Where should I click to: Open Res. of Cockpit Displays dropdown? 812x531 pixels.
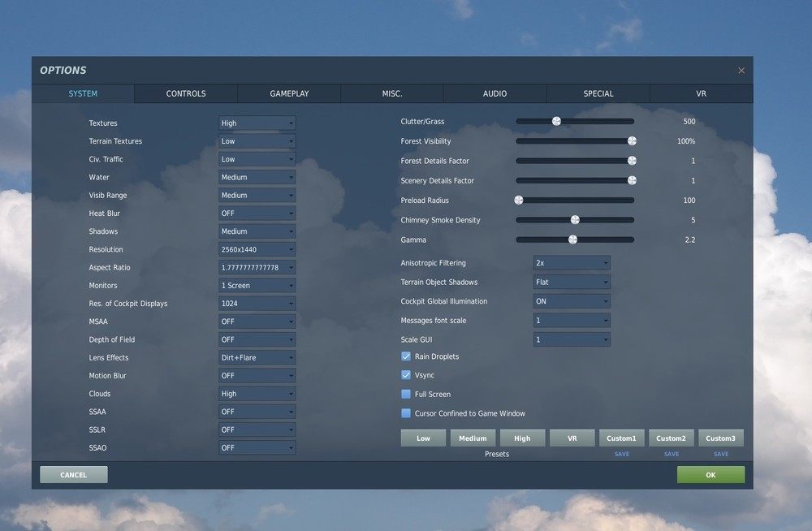(257, 304)
